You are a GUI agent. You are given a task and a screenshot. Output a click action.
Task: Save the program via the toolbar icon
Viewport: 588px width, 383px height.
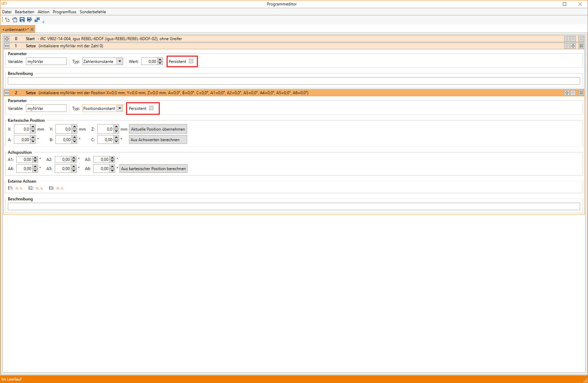point(22,20)
